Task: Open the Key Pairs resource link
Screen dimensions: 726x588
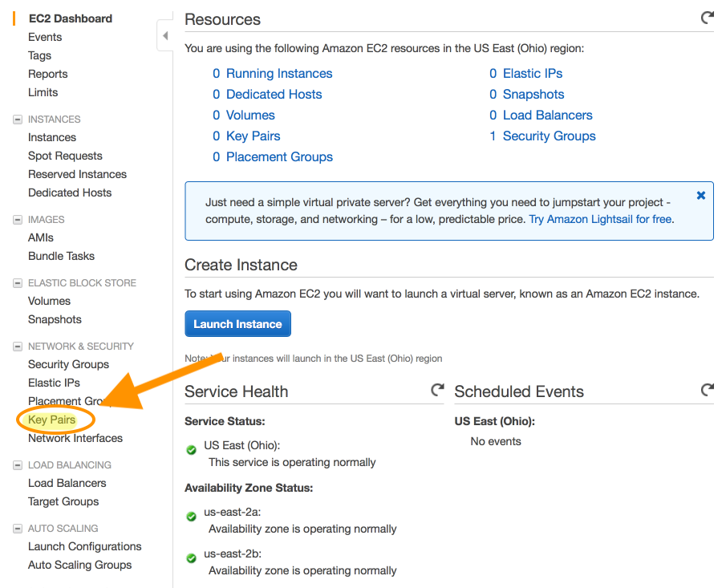Action: coord(253,136)
